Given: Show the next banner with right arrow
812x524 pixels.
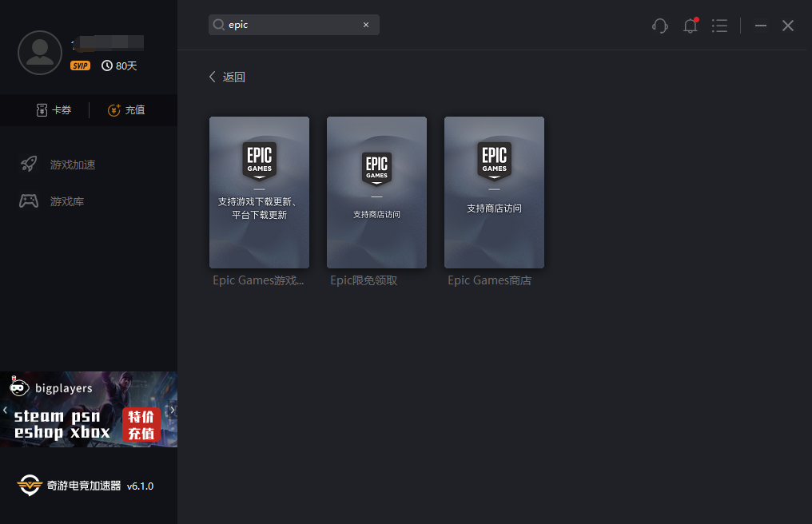Looking at the screenshot, I should click(x=173, y=410).
